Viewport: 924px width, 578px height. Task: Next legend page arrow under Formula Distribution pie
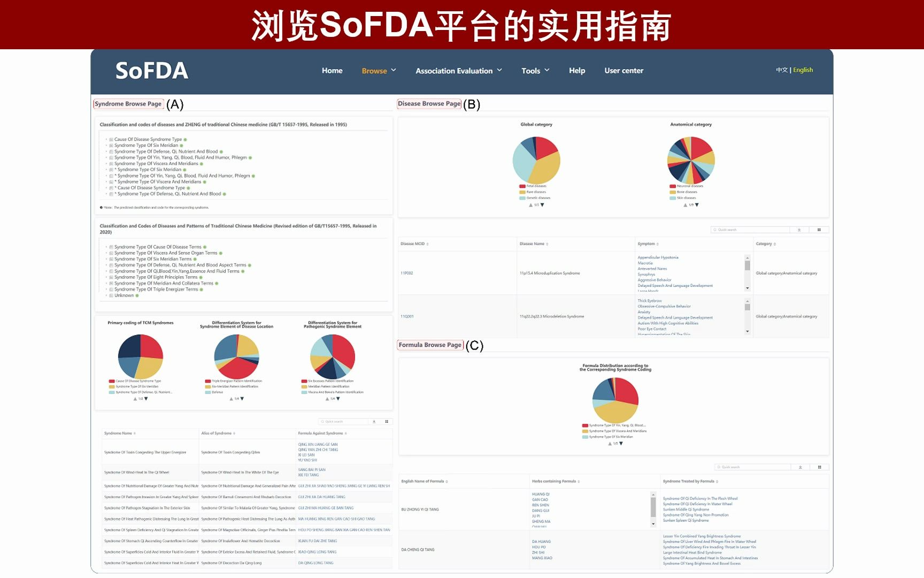pyautogui.click(x=621, y=444)
